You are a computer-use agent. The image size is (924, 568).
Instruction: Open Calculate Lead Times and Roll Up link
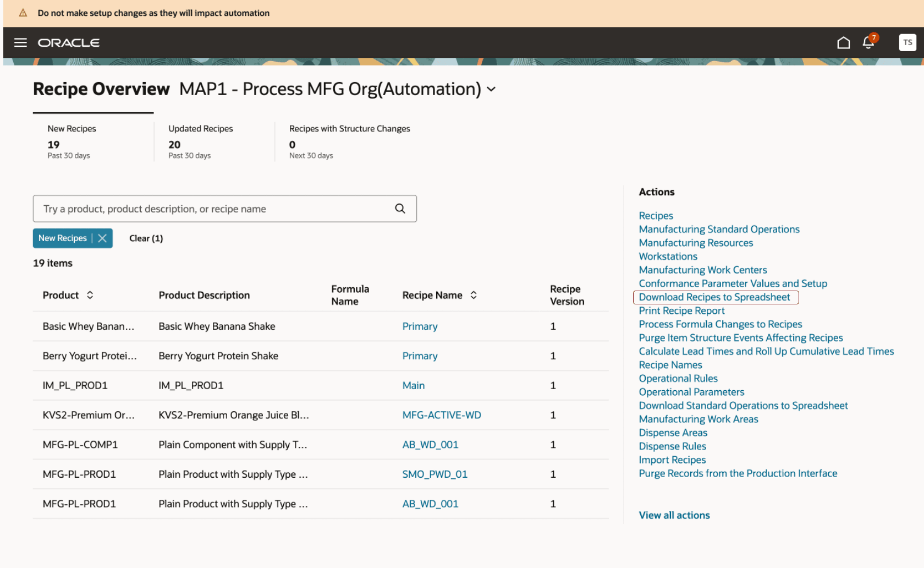(766, 351)
